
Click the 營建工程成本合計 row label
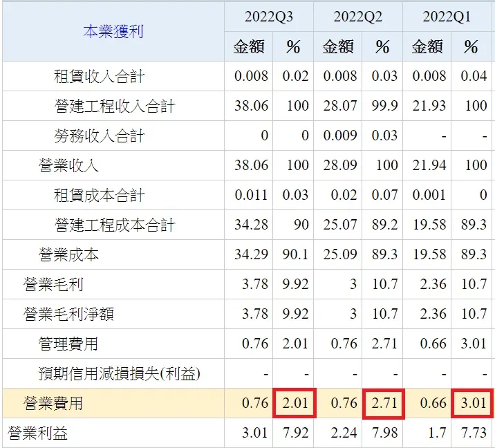[x=114, y=225]
